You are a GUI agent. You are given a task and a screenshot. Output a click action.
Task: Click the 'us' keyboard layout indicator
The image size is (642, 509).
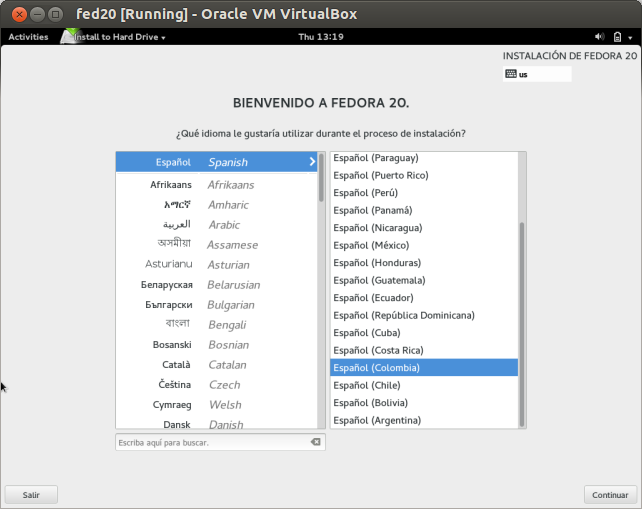(537, 74)
